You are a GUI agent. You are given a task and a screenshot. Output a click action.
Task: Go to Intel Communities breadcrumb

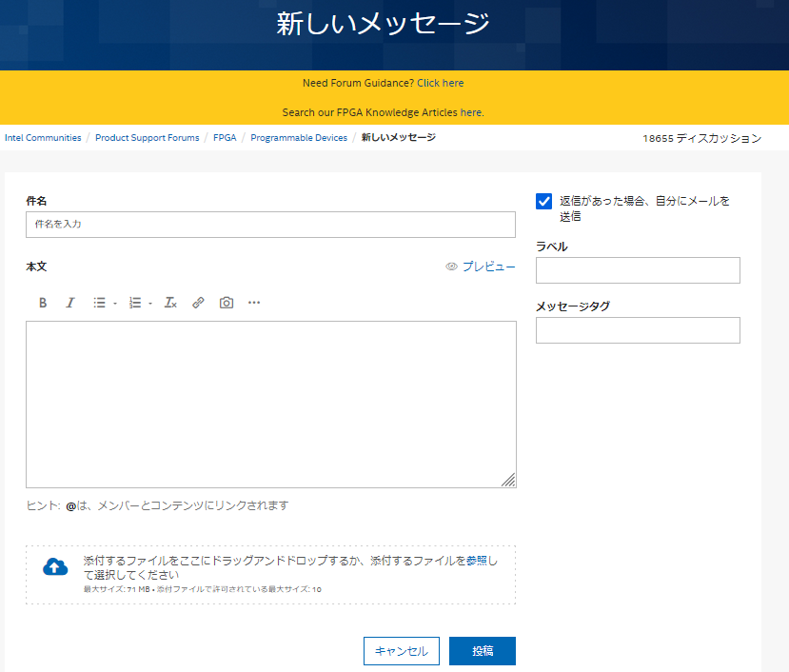coord(43,137)
